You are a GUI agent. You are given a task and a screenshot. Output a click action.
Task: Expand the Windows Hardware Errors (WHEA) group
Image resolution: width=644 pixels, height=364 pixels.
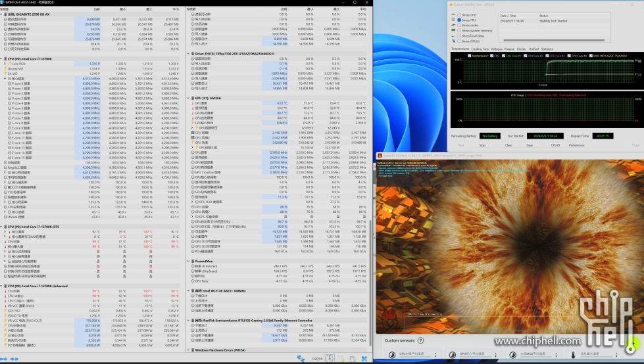pos(189,350)
